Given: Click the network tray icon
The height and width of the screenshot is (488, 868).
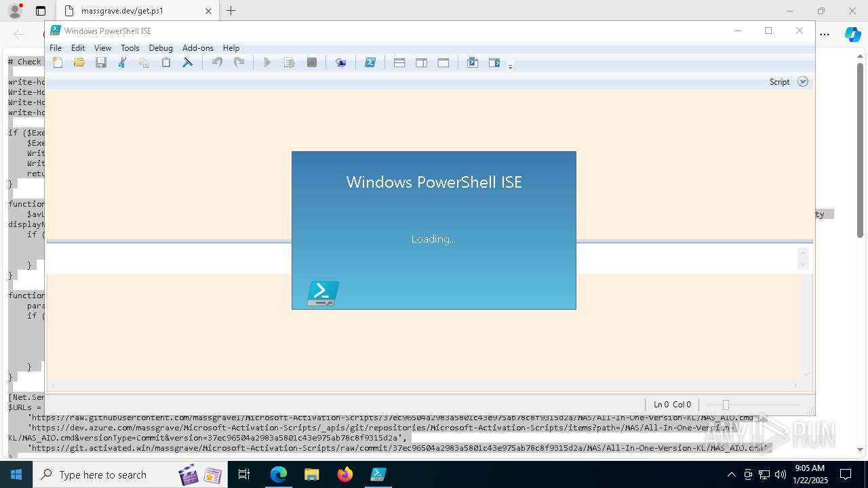Looking at the screenshot, I should 764,474.
